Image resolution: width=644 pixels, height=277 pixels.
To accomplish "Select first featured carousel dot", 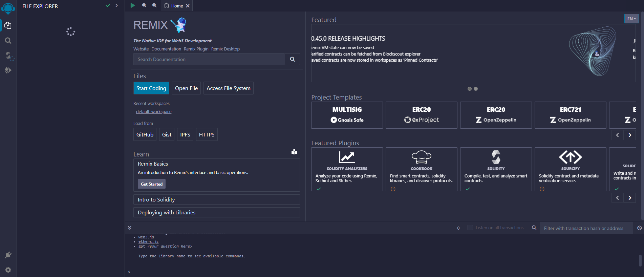I will pyautogui.click(x=470, y=89).
